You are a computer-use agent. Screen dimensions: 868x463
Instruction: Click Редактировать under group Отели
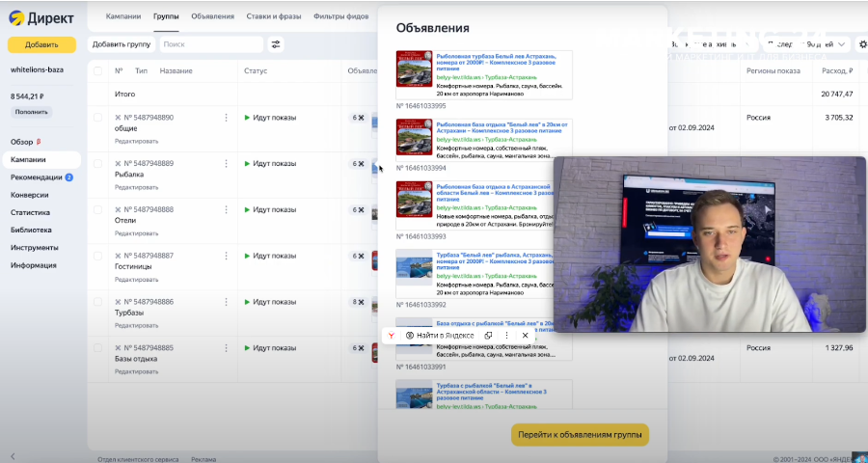(x=136, y=233)
